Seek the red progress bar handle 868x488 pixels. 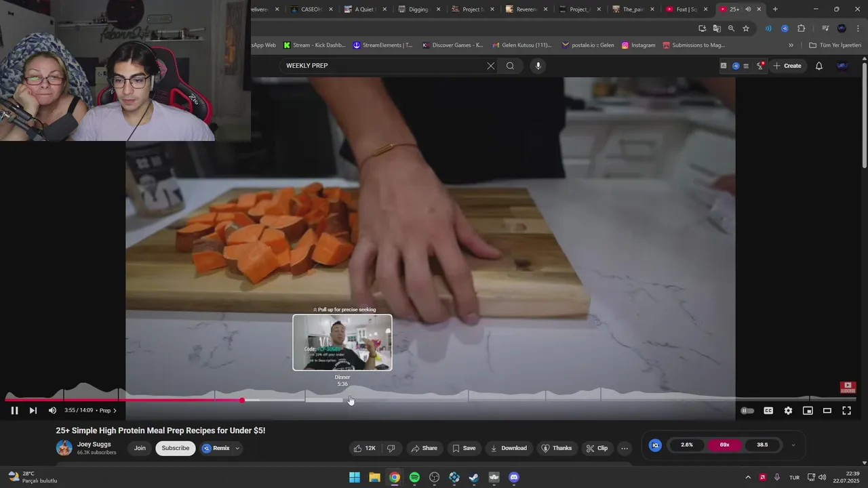click(x=242, y=400)
